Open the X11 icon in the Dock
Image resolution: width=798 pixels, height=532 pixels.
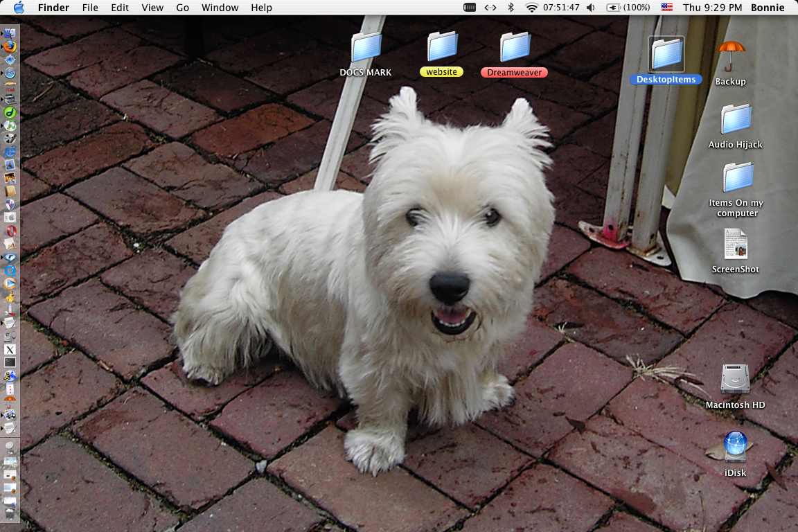click(10, 349)
